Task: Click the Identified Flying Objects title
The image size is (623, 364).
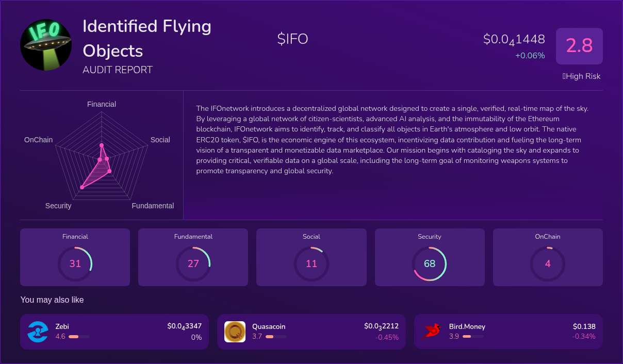Action: [x=147, y=38]
